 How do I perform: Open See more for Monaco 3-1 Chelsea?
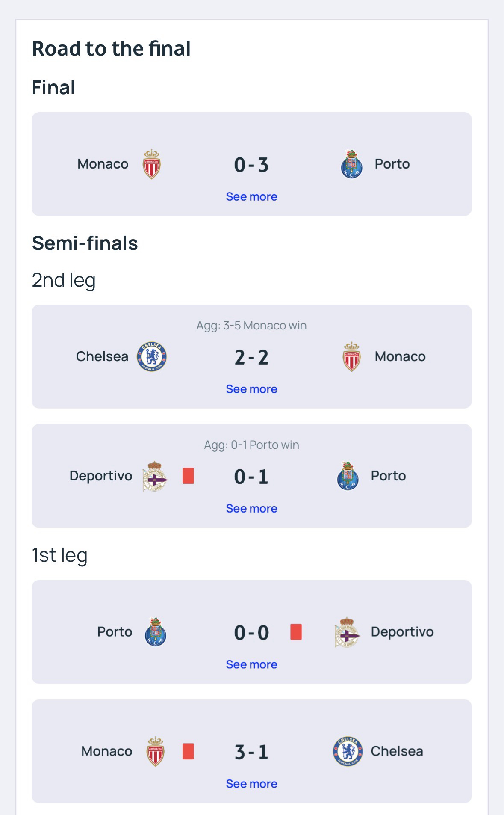click(x=251, y=784)
